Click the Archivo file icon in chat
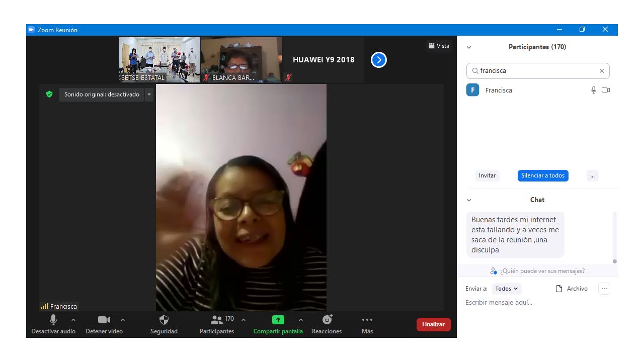This screenshot has width=644, height=362. tap(558, 289)
